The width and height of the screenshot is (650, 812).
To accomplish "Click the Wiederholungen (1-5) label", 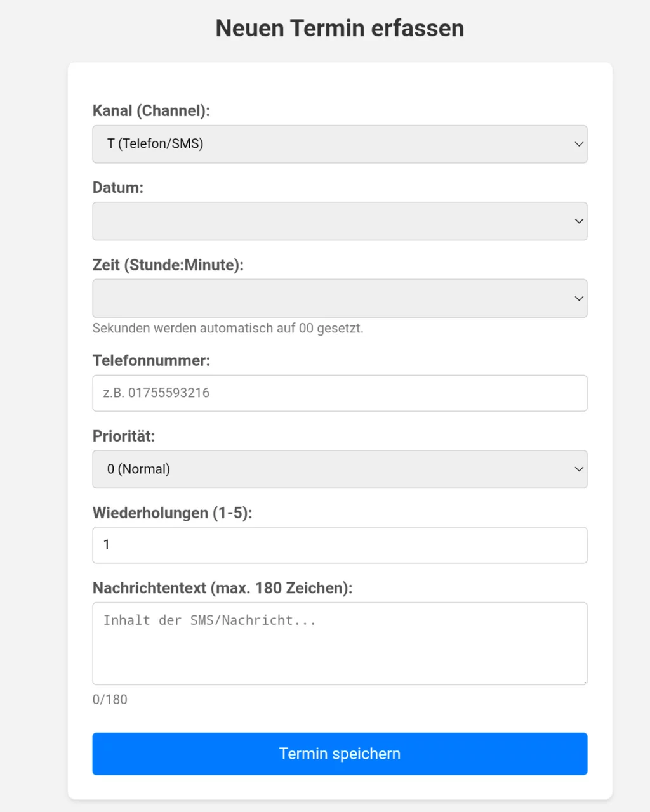I will (173, 513).
